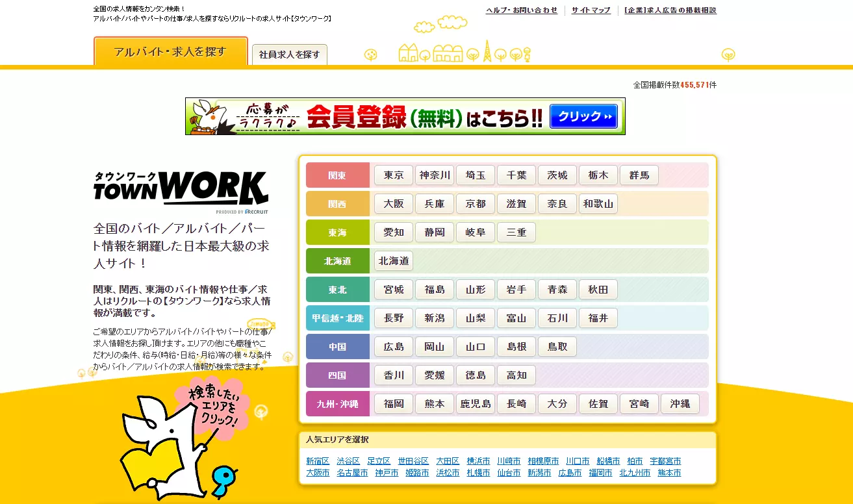Pick 沖縄 in the 九州・沖縄 row
This screenshot has width=853, height=504.
680,404
